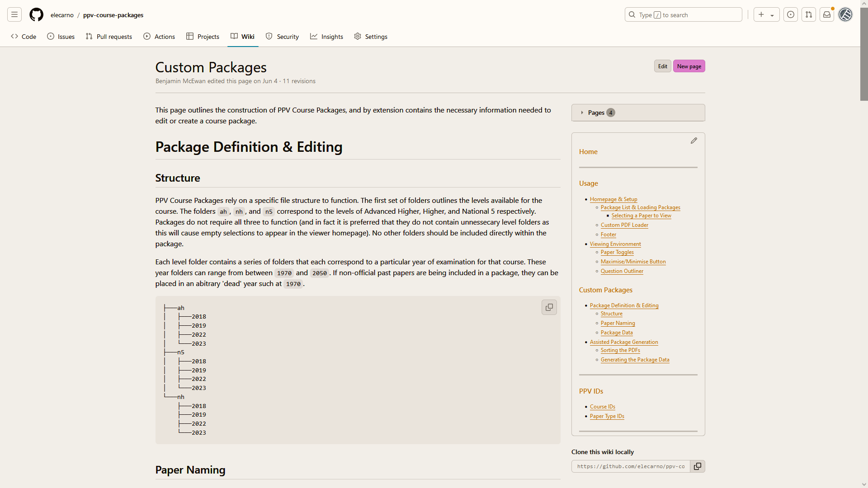Open Custom PDF Loader link
This screenshot has width=868, height=488.
tap(624, 225)
